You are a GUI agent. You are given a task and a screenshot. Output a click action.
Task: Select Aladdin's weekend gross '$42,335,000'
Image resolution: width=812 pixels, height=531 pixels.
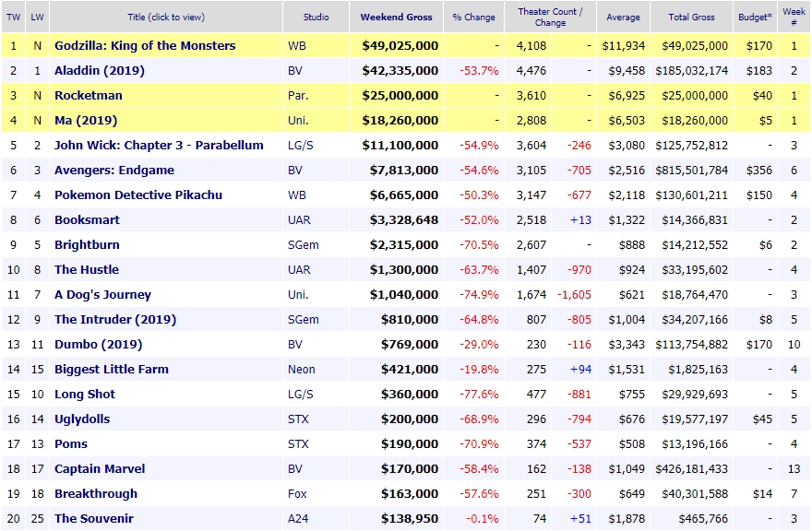(400, 70)
